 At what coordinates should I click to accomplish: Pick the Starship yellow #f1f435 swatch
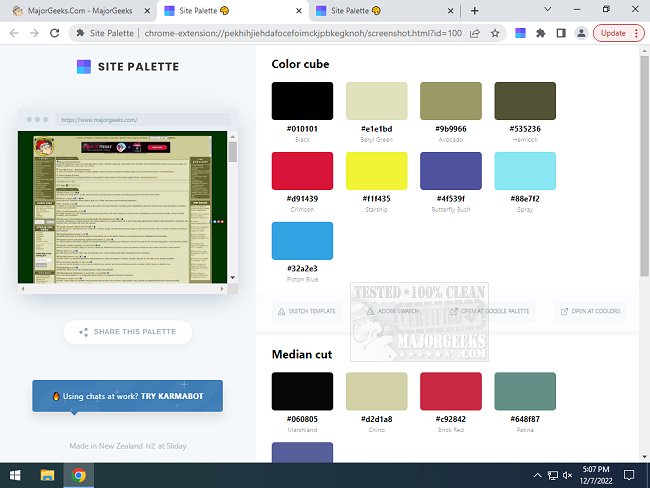click(376, 170)
